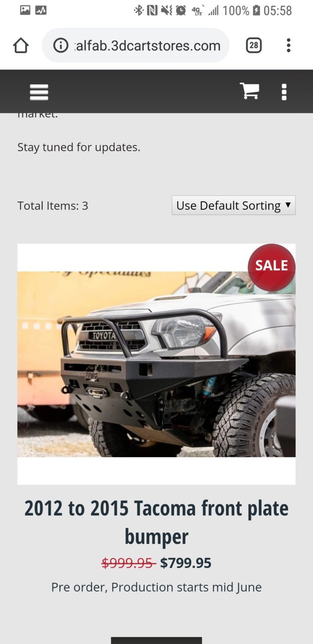Tap the gallery notification icon in status bar
313x644 pixels.
click(x=25, y=10)
